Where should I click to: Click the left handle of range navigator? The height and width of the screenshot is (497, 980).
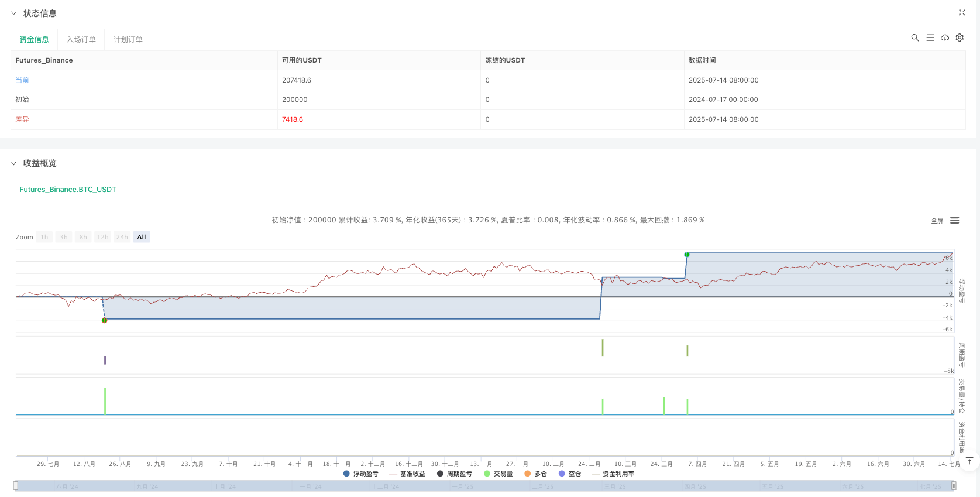coord(16,485)
